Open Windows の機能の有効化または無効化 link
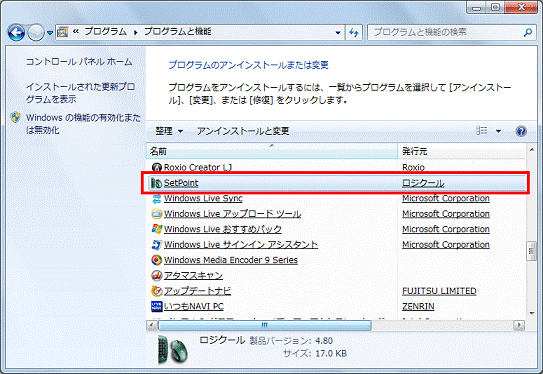 coord(83,124)
